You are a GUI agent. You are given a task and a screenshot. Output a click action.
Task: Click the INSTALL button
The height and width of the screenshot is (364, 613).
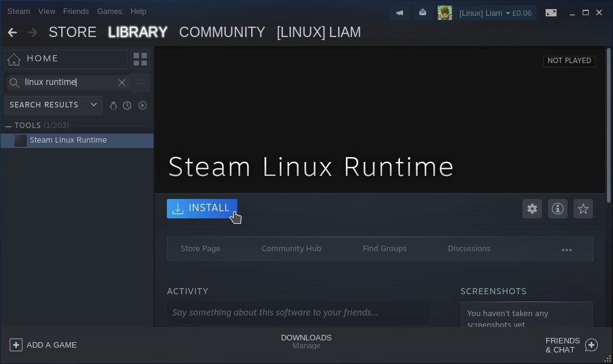click(x=202, y=209)
